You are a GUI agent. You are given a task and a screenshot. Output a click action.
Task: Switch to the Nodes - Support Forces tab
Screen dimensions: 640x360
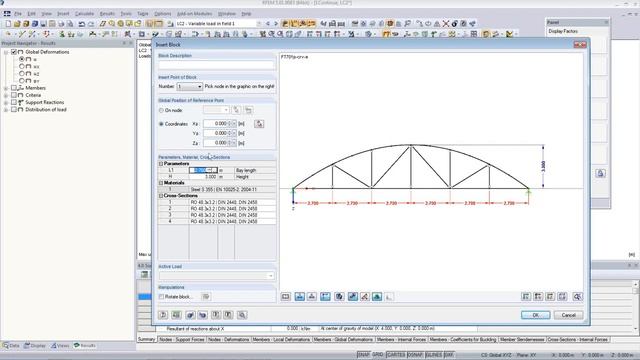click(x=182, y=340)
